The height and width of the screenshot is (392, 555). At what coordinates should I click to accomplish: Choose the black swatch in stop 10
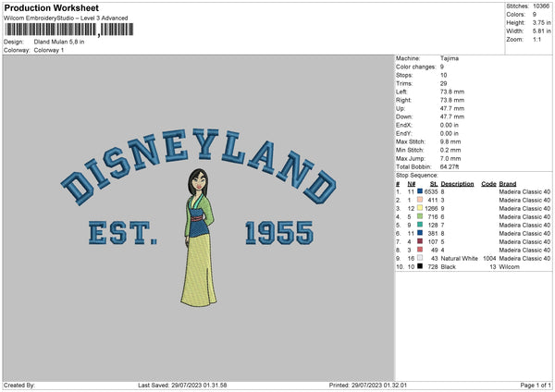(420, 266)
